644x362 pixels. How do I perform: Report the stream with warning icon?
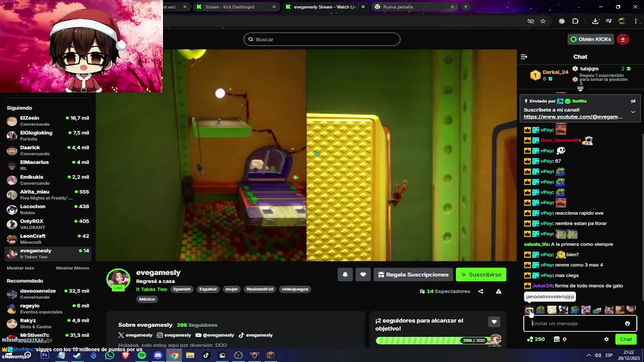point(499,291)
